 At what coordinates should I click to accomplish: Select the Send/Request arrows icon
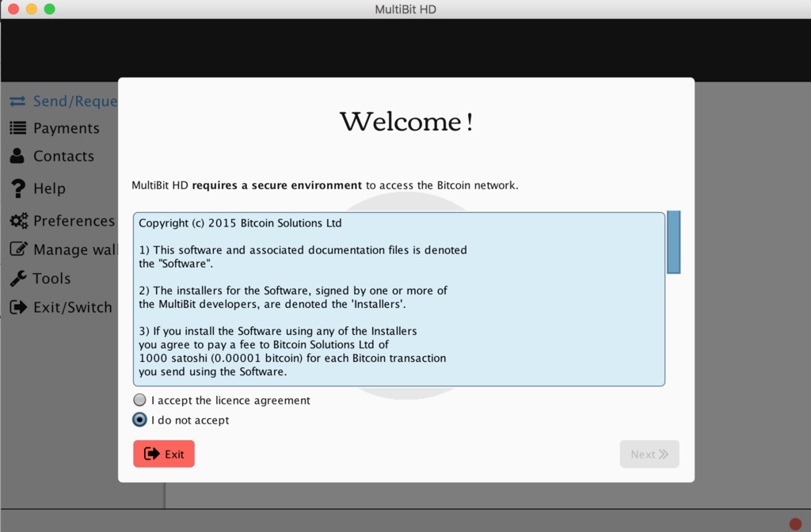pyautogui.click(x=18, y=101)
